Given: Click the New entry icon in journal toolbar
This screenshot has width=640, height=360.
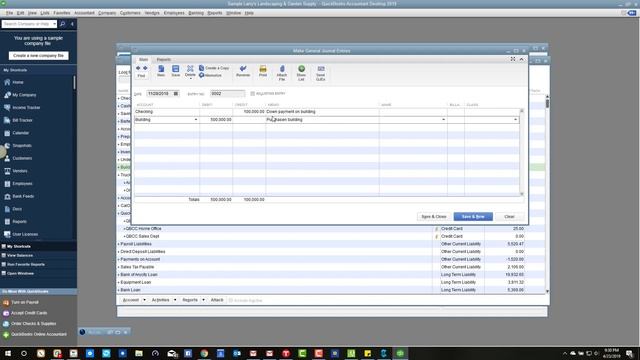Looking at the screenshot, I should (x=161, y=71).
